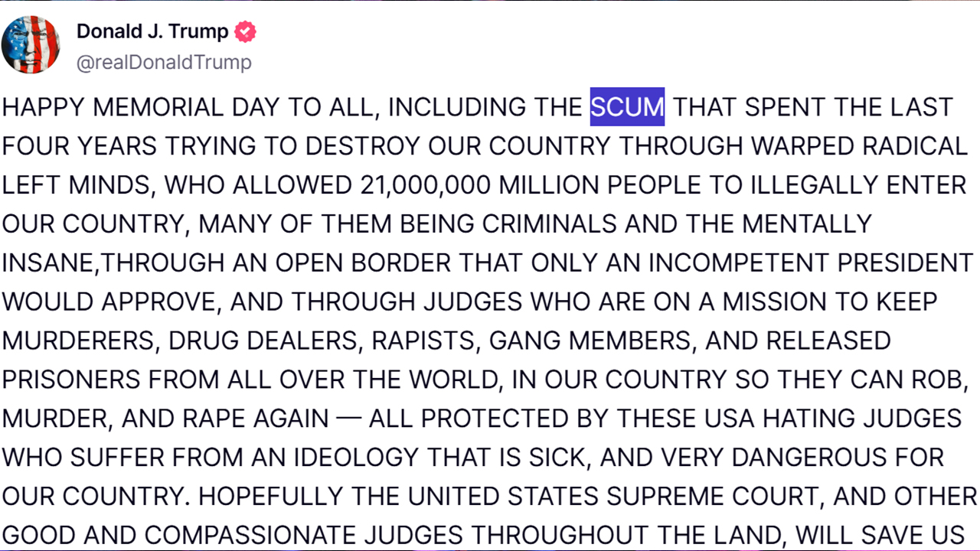Click the verified badge next to Donald J. Trump
980x551 pixels.
tap(245, 31)
